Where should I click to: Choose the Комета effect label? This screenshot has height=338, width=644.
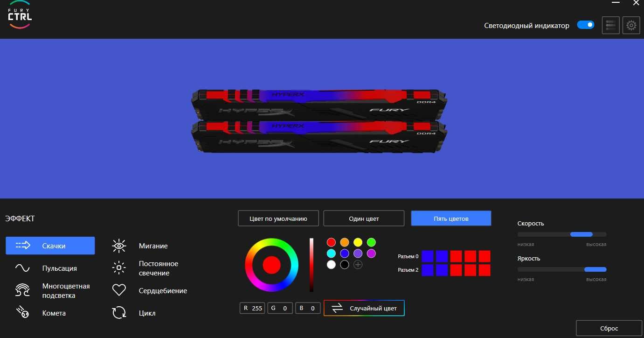(54, 313)
